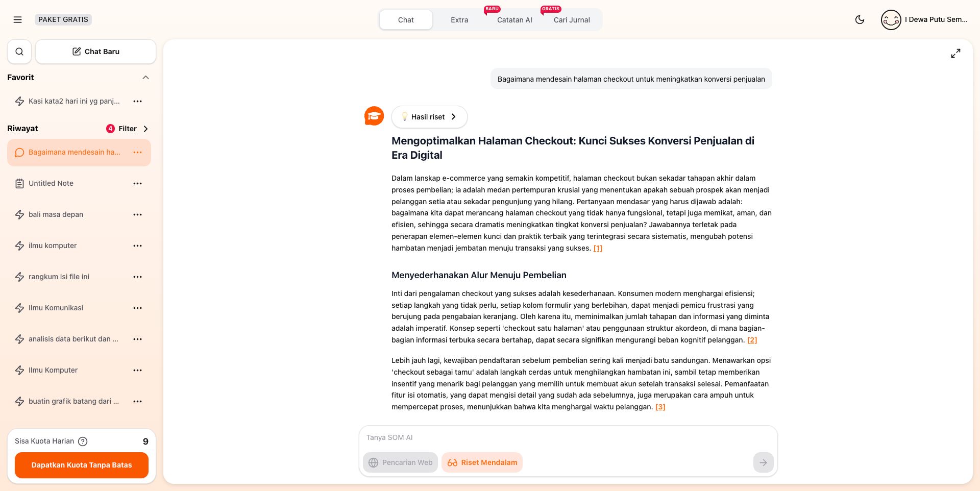Focus the Tanya SOM AI input field
Image resolution: width=980 pixels, height=491 pixels.
[561, 437]
